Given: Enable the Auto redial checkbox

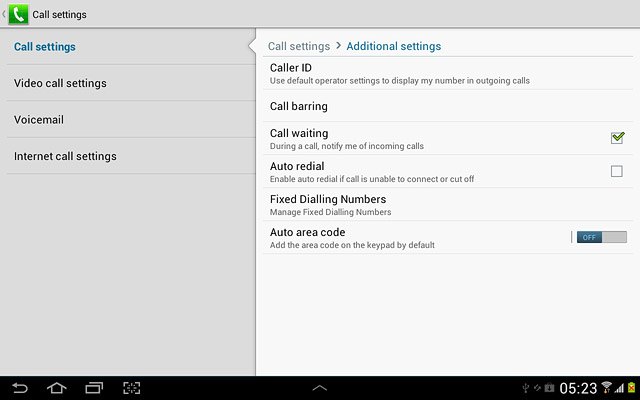Looking at the screenshot, I should (616, 171).
